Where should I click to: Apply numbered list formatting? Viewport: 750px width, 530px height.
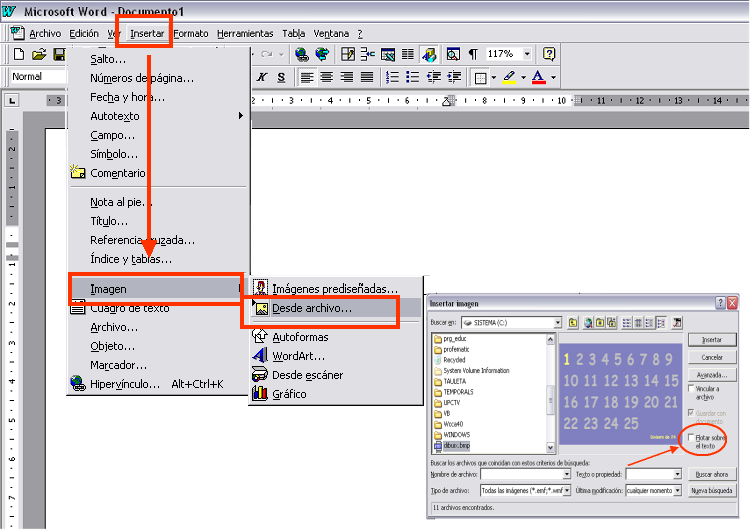pyautogui.click(x=392, y=77)
